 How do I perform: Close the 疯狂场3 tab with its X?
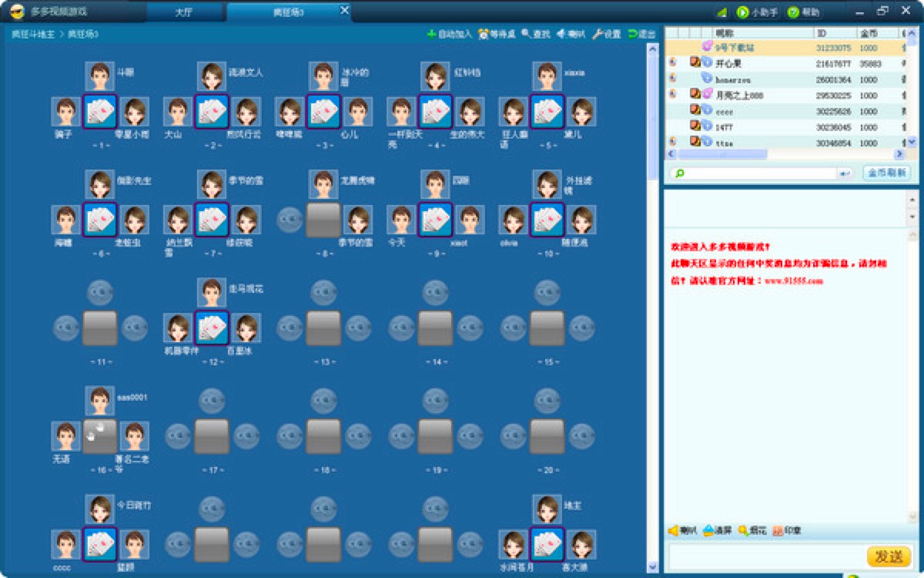(x=344, y=10)
